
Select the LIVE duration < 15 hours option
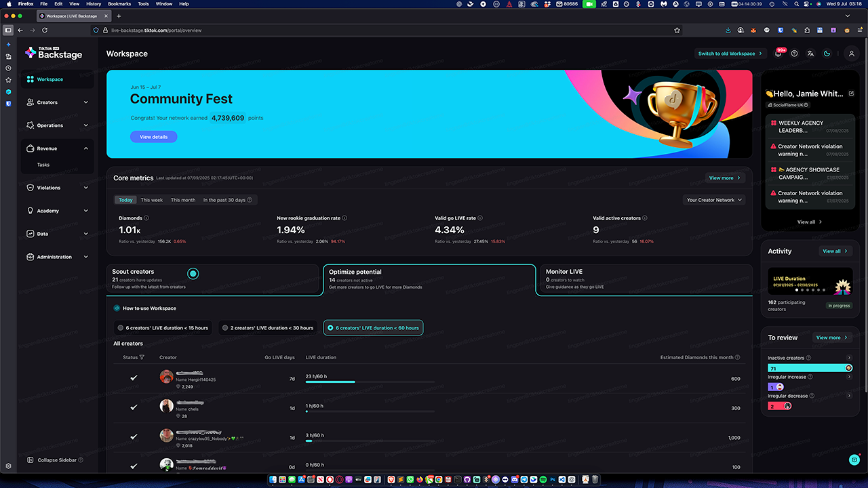tap(163, 327)
